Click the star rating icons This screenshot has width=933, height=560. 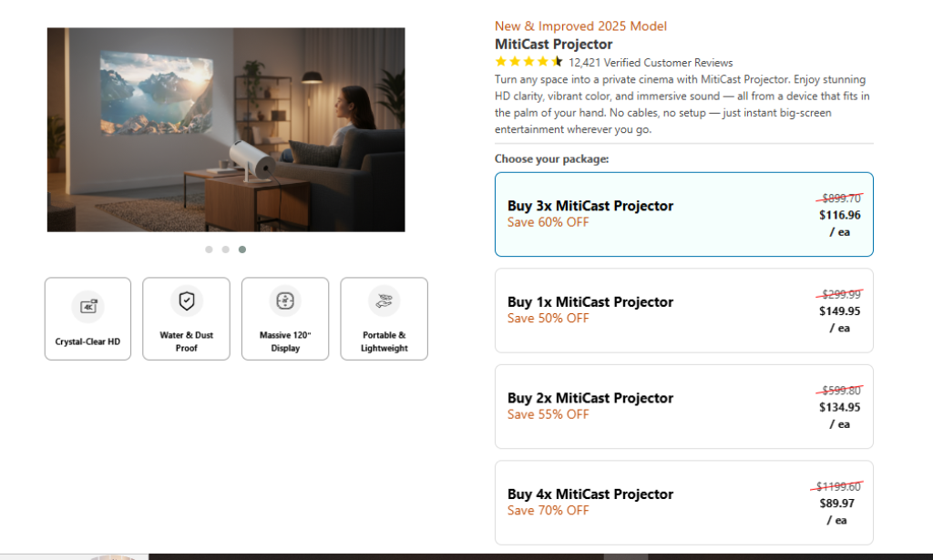(x=528, y=62)
